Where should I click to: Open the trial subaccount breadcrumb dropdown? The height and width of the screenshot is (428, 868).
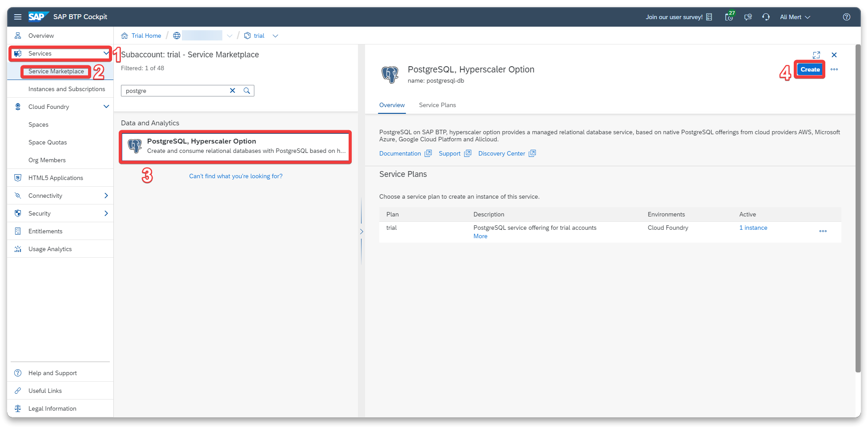(275, 36)
